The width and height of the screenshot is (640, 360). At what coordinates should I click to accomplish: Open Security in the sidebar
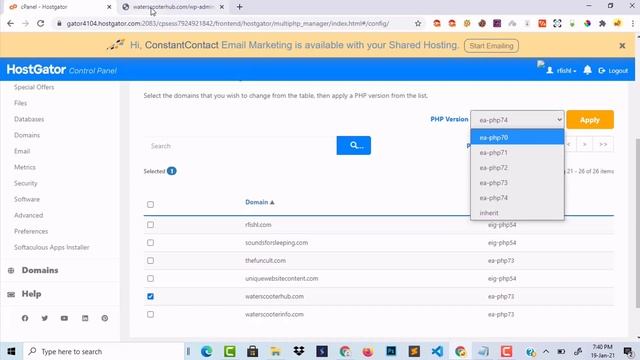pyautogui.click(x=26, y=183)
